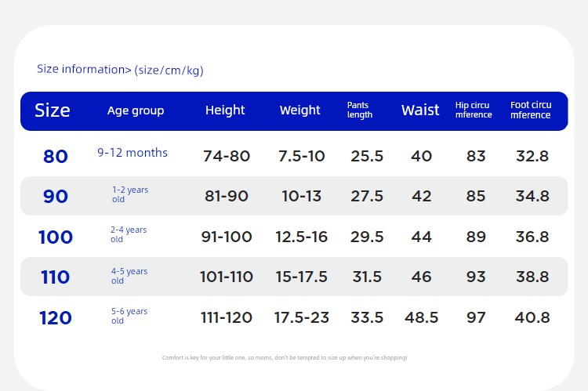Click the comfort note footer text

point(285,357)
